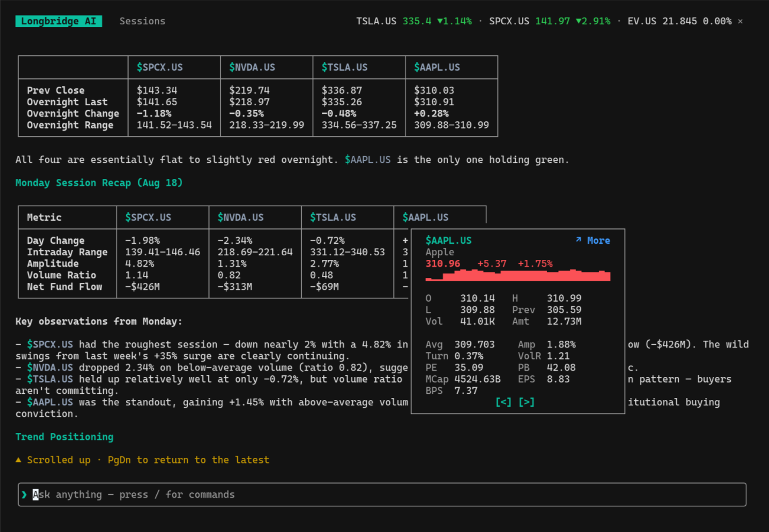Select the TSLA.US ticker in the top bar
The image size is (769, 532).
coord(414,21)
